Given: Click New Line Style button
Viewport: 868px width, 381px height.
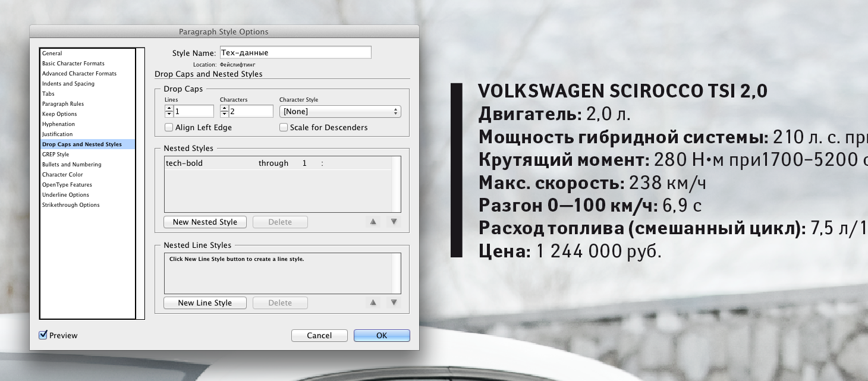Looking at the screenshot, I should point(205,303).
